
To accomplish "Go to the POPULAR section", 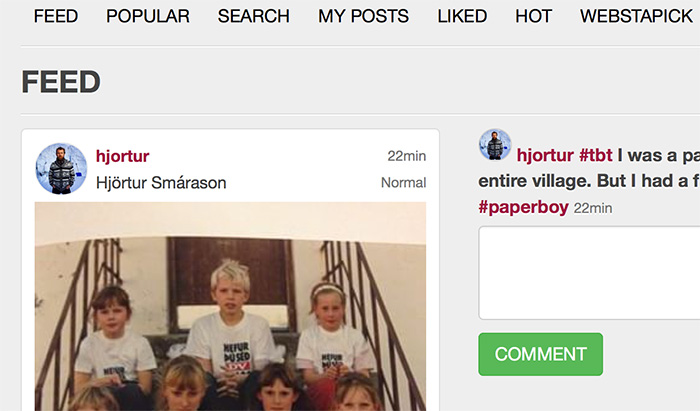I will click(x=148, y=17).
